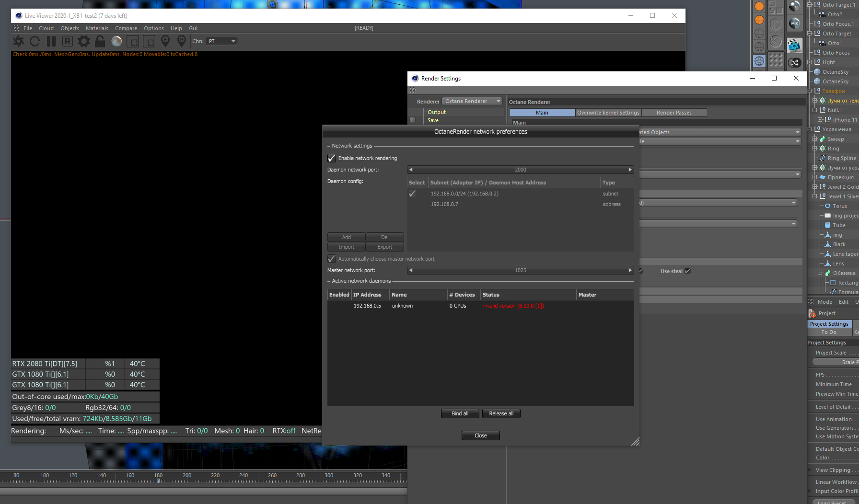Open the Project Settings tab
Screen dimensions: 859x504
[x=829, y=324]
